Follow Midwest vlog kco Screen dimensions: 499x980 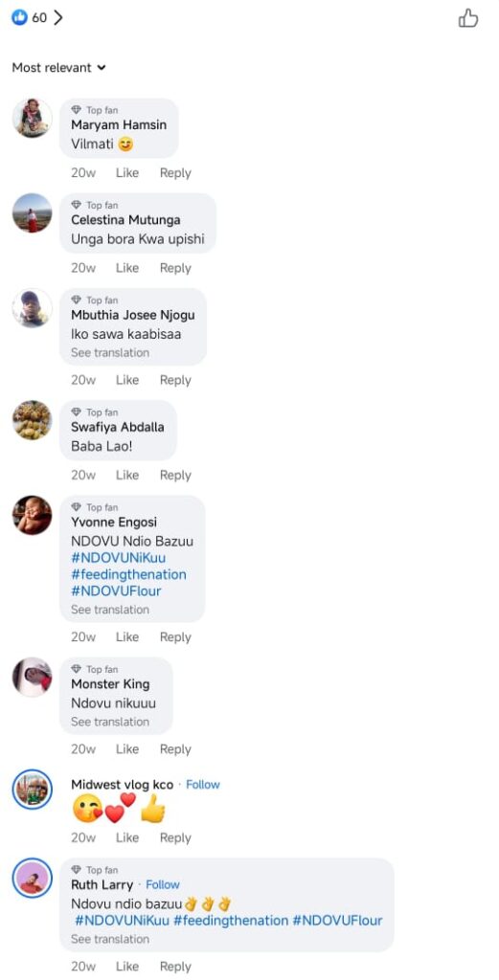click(x=203, y=785)
